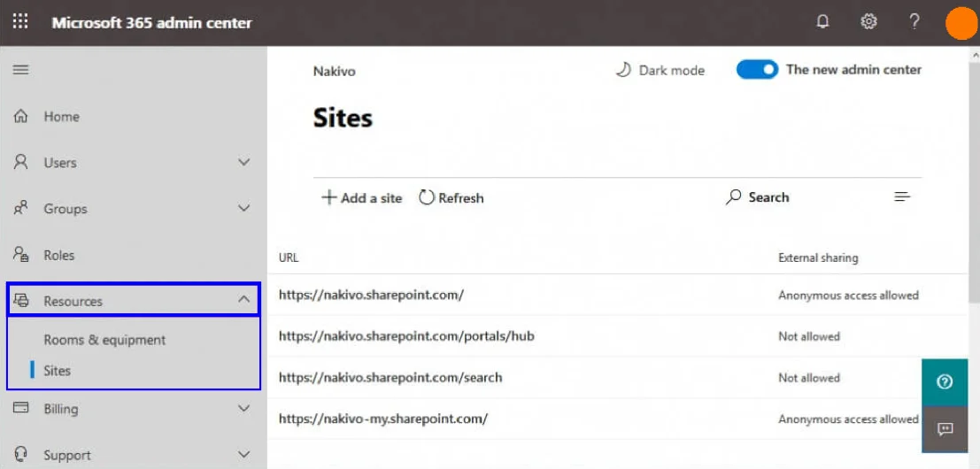
Task: Click the circular refresh arrow icon
Action: click(x=426, y=198)
